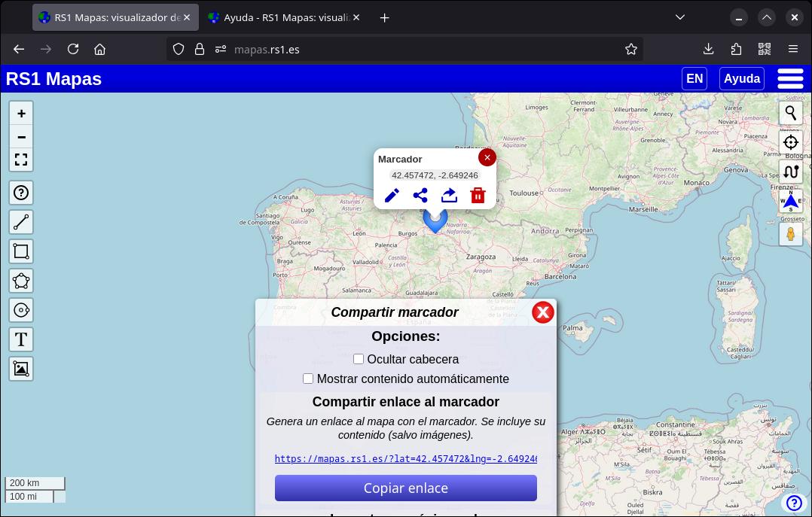Open browser extensions panel
Viewport: 812px width, 517px height.
[x=736, y=49]
